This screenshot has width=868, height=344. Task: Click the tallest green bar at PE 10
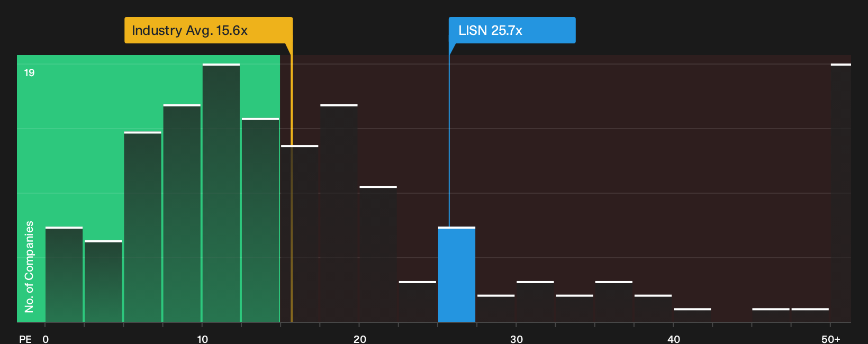point(221,193)
